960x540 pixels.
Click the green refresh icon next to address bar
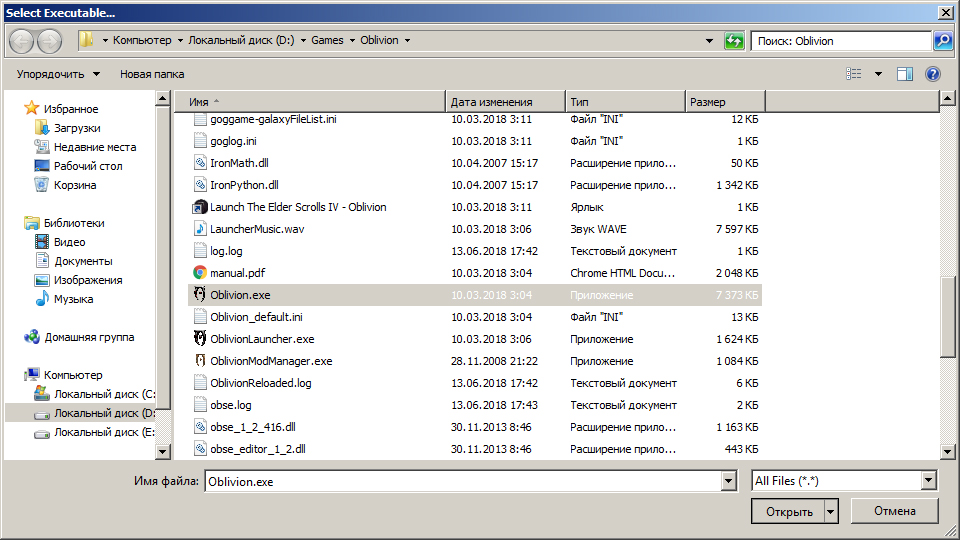[733, 41]
